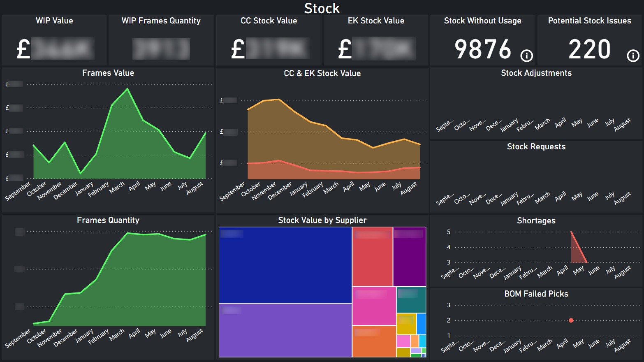Select March label on Stock Requests axis
The image size is (644, 362).
click(x=542, y=198)
